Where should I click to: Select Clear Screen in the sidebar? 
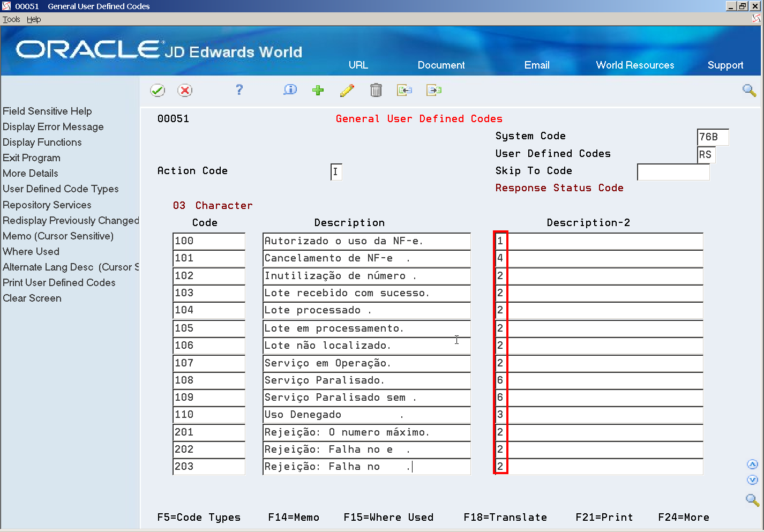coord(32,298)
